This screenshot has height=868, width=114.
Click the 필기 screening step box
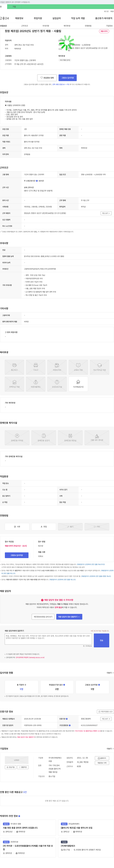(x=70, y=527)
